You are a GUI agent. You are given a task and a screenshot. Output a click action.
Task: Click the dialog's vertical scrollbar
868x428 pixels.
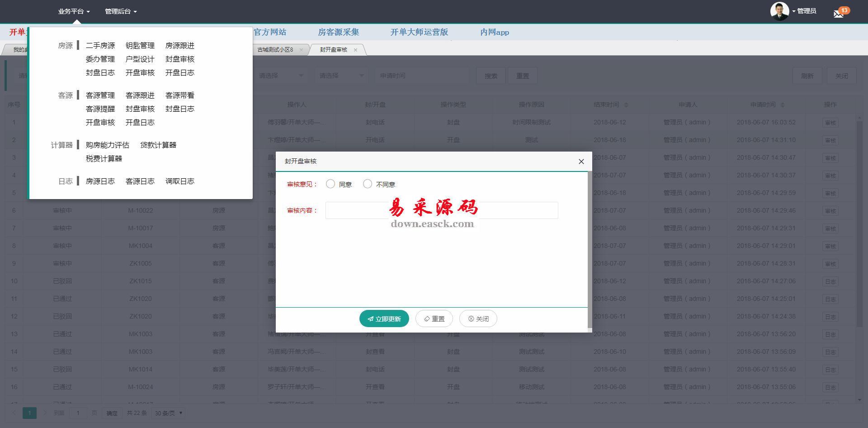[x=589, y=249]
